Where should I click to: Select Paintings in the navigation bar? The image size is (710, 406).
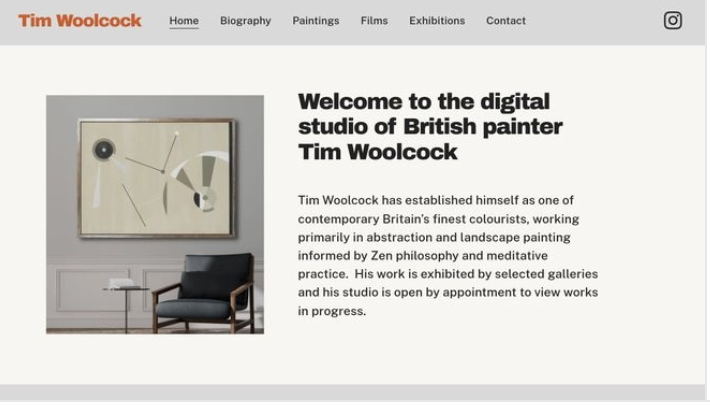point(316,21)
